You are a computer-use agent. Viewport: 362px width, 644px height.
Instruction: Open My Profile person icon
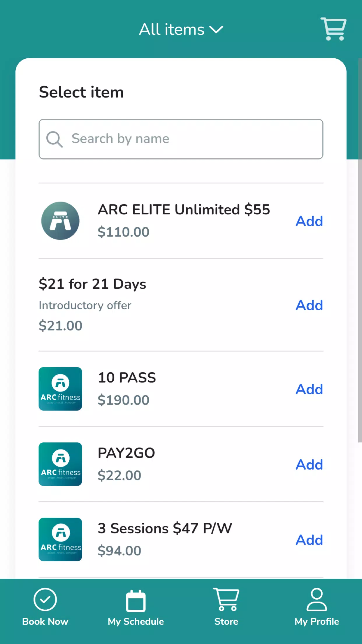pos(317,599)
